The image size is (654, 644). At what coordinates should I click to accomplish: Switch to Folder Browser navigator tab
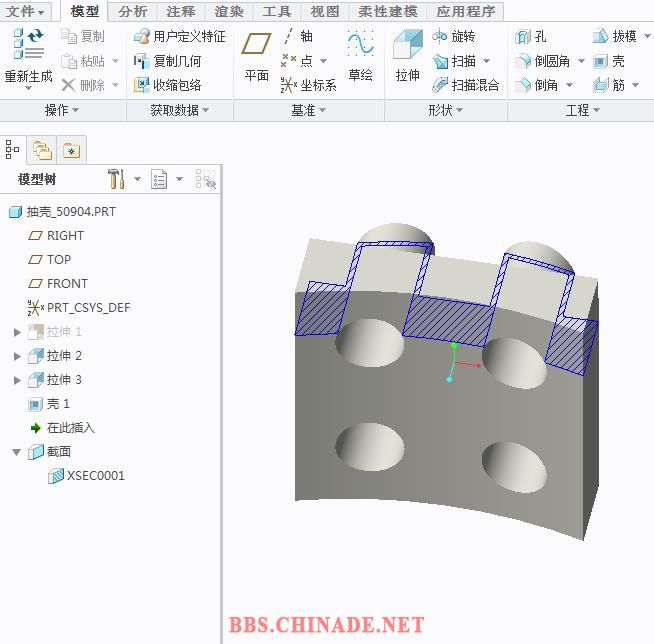tap(42, 150)
